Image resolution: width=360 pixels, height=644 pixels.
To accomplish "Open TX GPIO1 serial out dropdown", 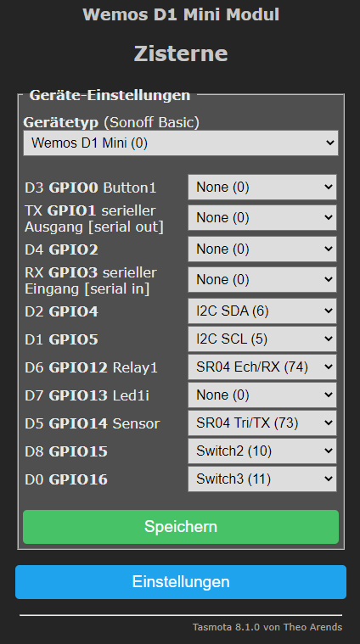I will pyautogui.click(x=262, y=218).
